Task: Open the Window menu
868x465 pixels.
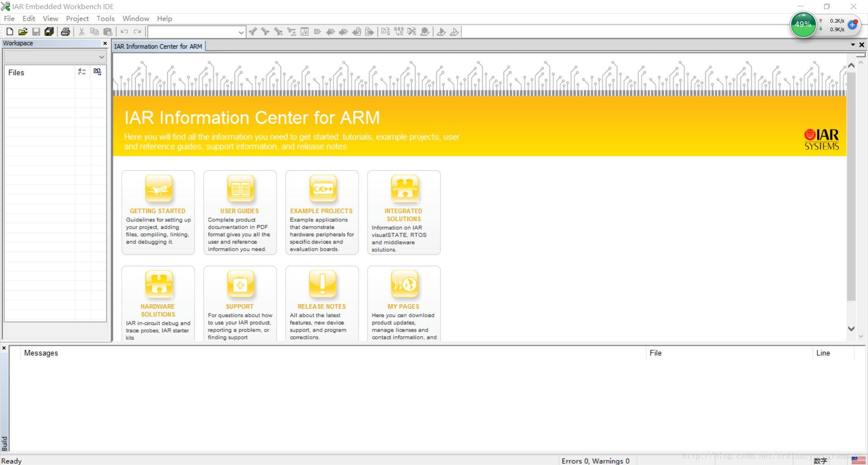Action: [136, 19]
